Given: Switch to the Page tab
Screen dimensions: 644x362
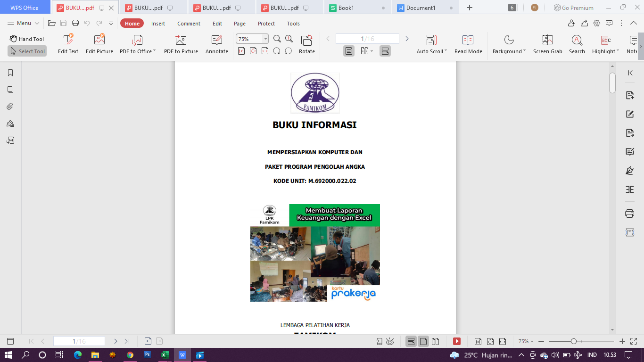Looking at the screenshot, I should [239, 24].
